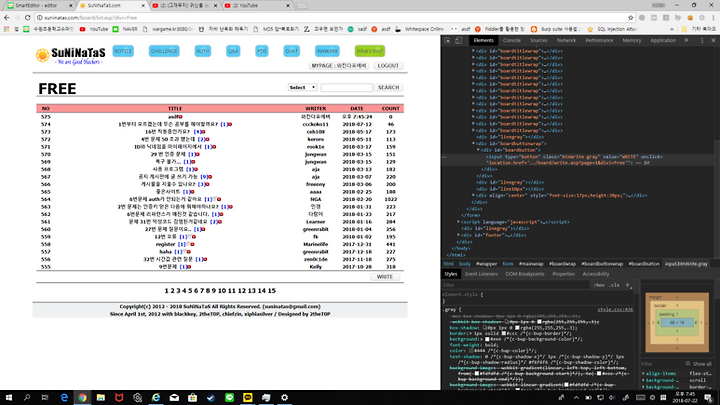Switch to the Sources tab
720x405 pixels.
539,40
